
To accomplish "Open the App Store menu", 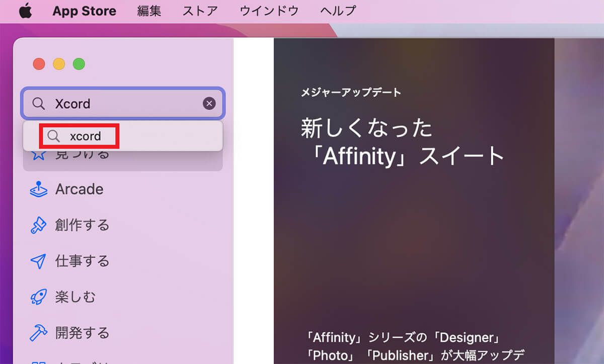I will (84, 11).
